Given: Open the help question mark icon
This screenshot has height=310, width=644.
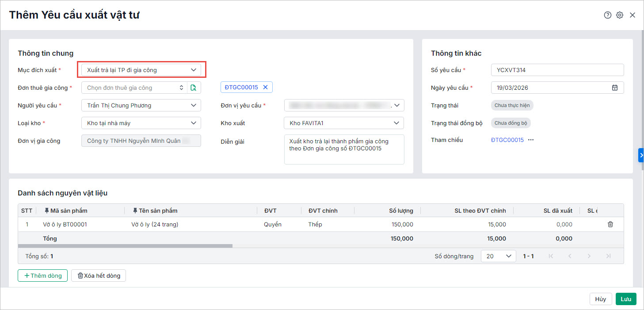Looking at the screenshot, I should pyautogui.click(x=607, y=15).
